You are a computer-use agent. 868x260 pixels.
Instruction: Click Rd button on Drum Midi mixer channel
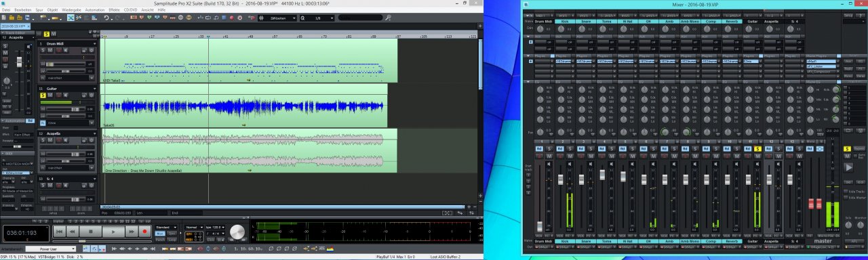pos(539,149)
